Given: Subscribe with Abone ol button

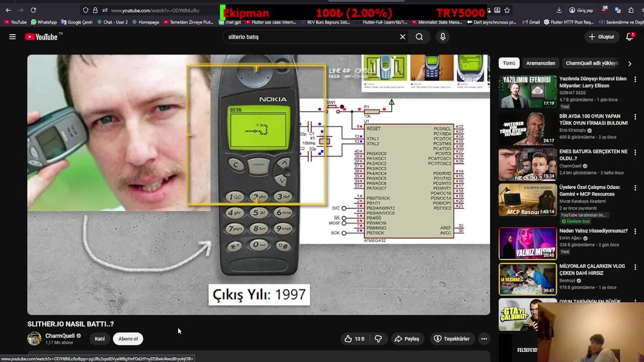Looking at the screenshot, I should pos(128,339).
